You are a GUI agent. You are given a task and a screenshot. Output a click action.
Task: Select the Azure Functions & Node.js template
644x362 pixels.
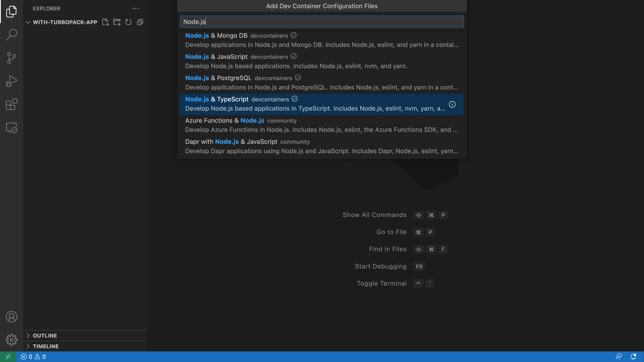tap(322, 125)
